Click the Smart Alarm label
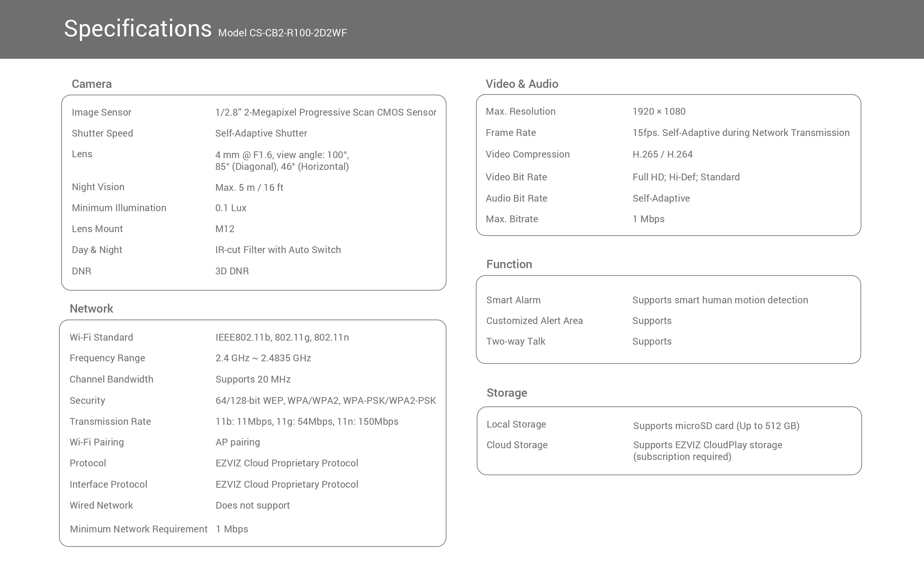Screen dimensions: 924x578 coord(513,300)
